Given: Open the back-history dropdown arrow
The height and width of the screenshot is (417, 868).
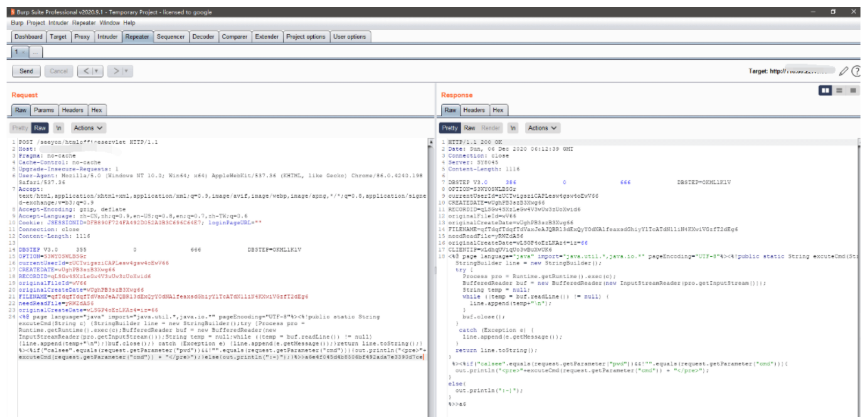Looking at the screenshot, I should point(97,71).
